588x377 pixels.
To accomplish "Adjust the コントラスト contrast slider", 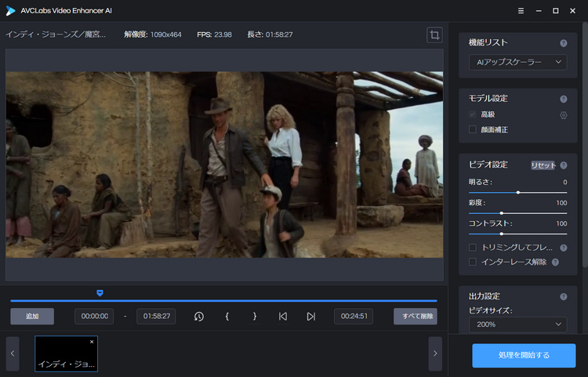I will [x=518, y=234].
